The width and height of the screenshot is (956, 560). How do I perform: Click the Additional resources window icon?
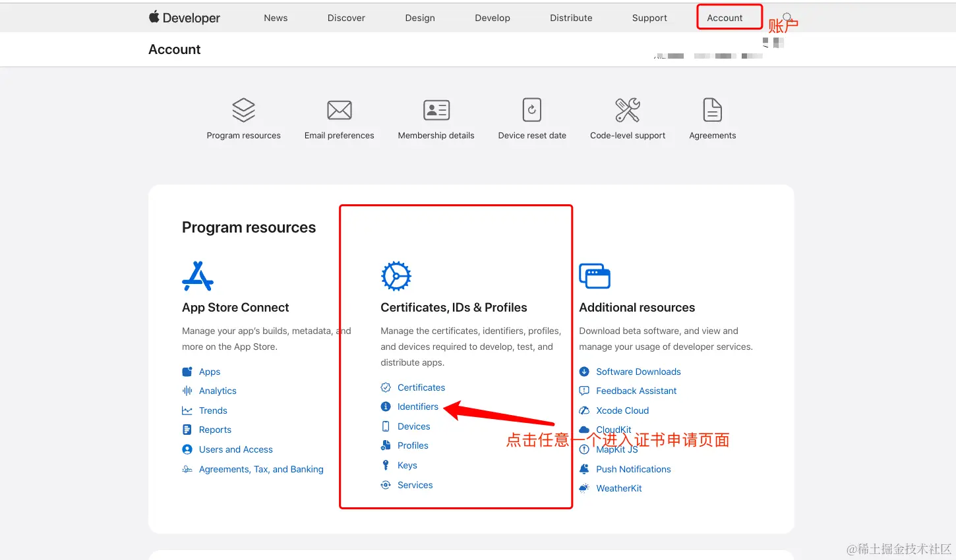coord(595,276)
